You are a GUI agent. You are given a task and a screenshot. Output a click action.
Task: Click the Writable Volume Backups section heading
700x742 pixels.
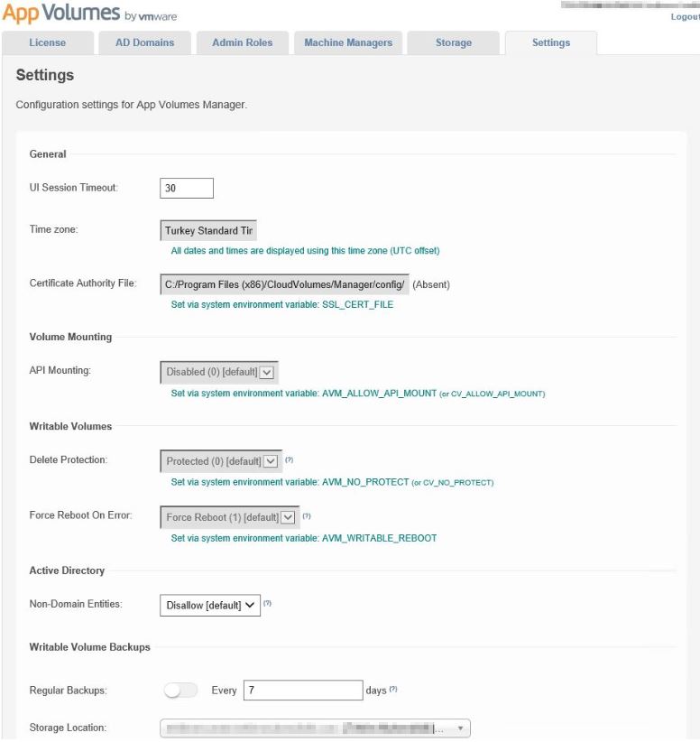coord(90,647)
